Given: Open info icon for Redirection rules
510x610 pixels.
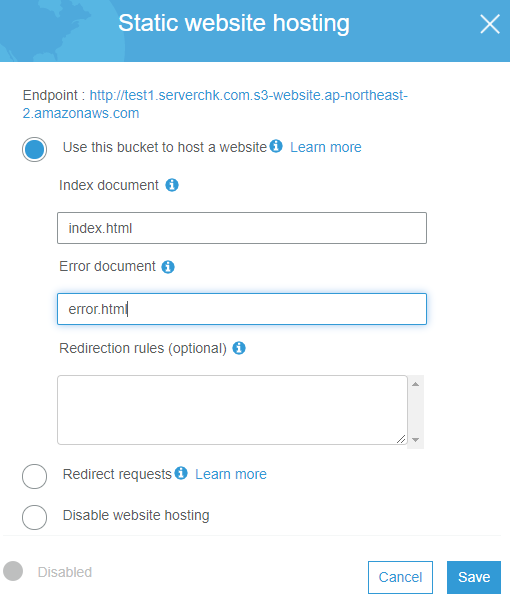Looking at the screenshot, I should [239, 348].
